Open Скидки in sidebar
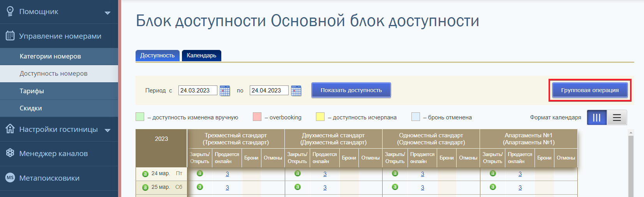The image size is (644, 197). [x=59, y=108]
